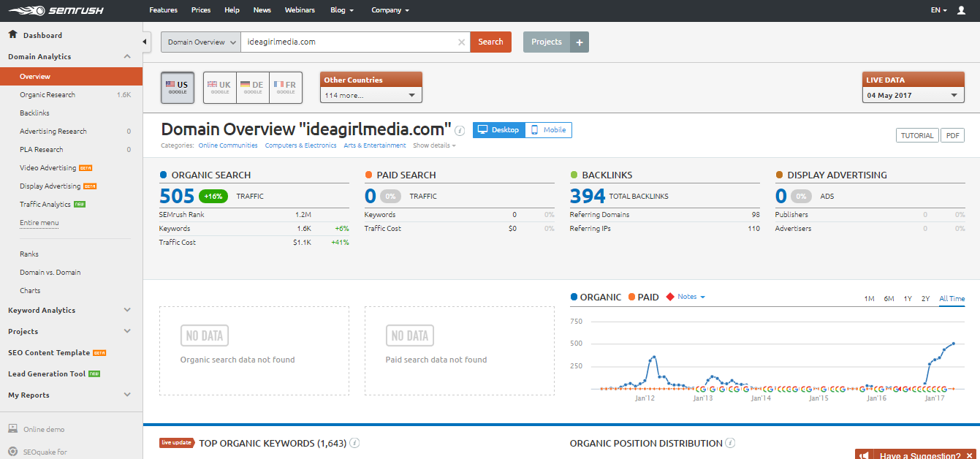Image resolution: width=980 pixels, height=459 pixels.
Task: Open the Help menu item
Action: 232,10
